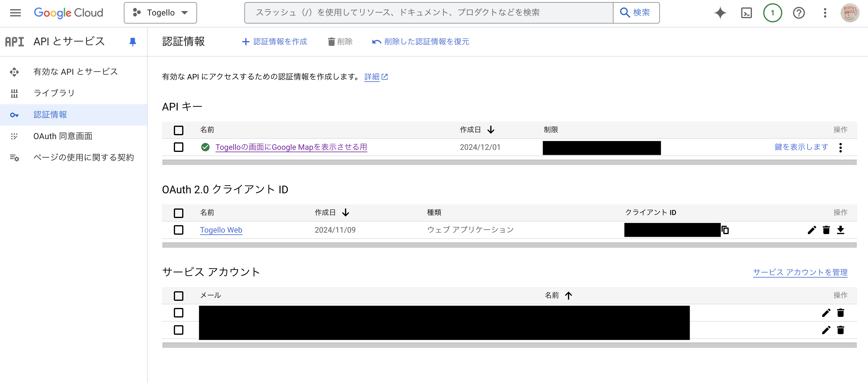Click 鍵を表示します link
Image resolution: width=868 pixels, height=383 pixels.
(x=801, y=147)
